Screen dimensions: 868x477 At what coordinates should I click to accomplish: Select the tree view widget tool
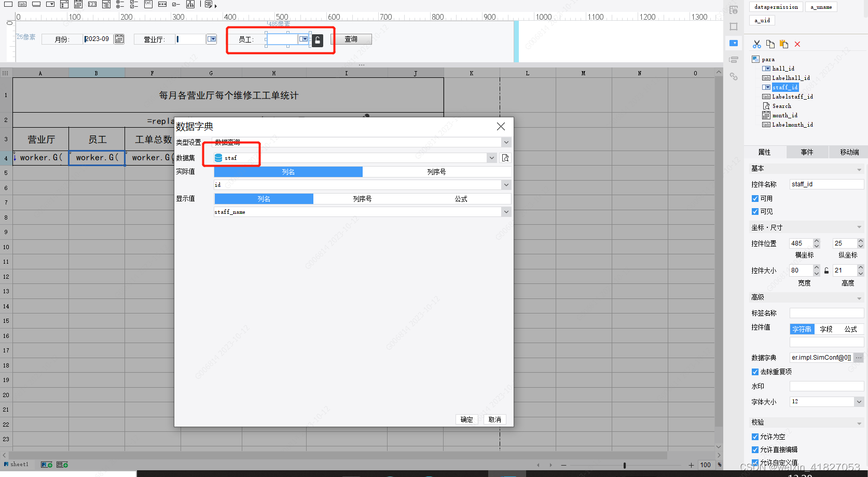(x=190, y=4)
